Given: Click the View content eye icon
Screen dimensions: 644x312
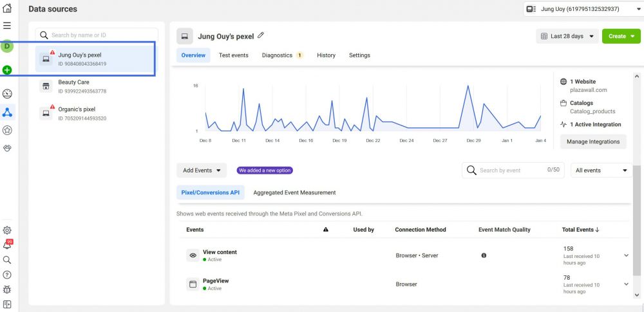Looking at the screenshot, I should click(193, 255).
